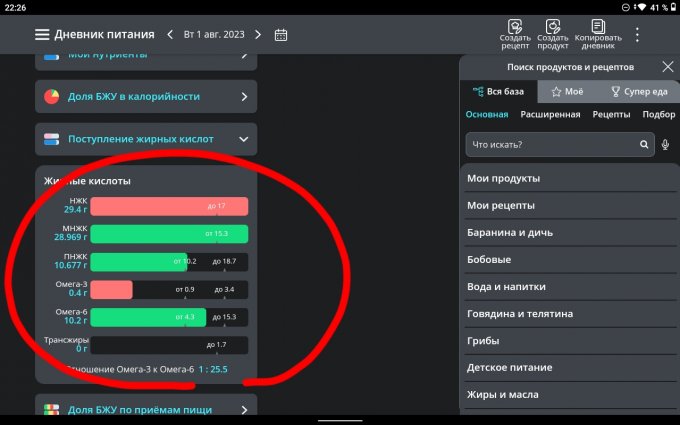Expand macro share by meals section
The width and height of the screenshot is (680, 425).
(243, 409)
